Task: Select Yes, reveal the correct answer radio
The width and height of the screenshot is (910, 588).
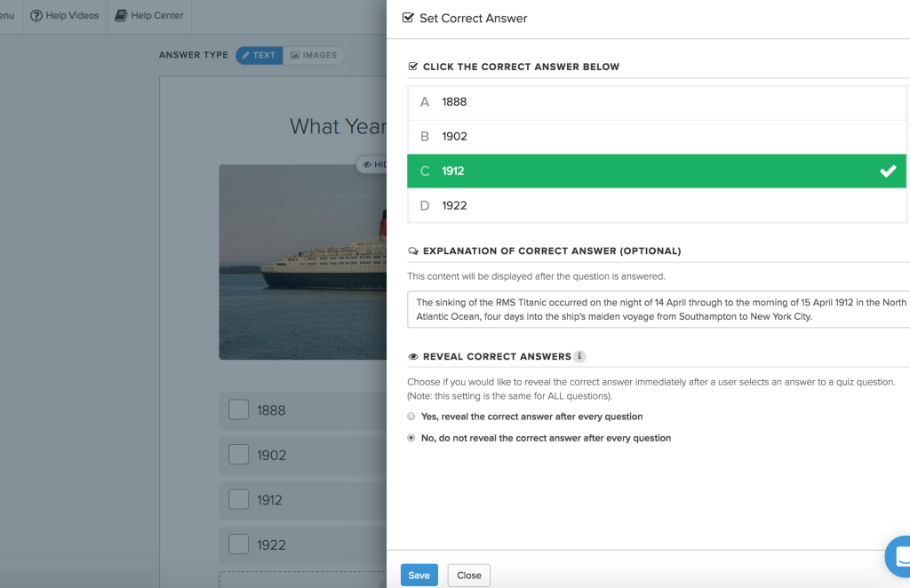Action: coord(411,417)
